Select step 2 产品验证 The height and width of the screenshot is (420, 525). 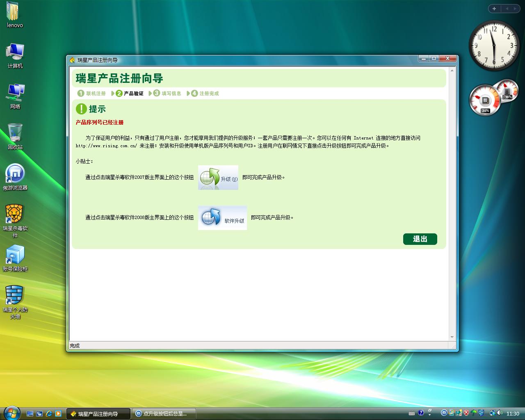pyautogui.click(x=130, y=94)
